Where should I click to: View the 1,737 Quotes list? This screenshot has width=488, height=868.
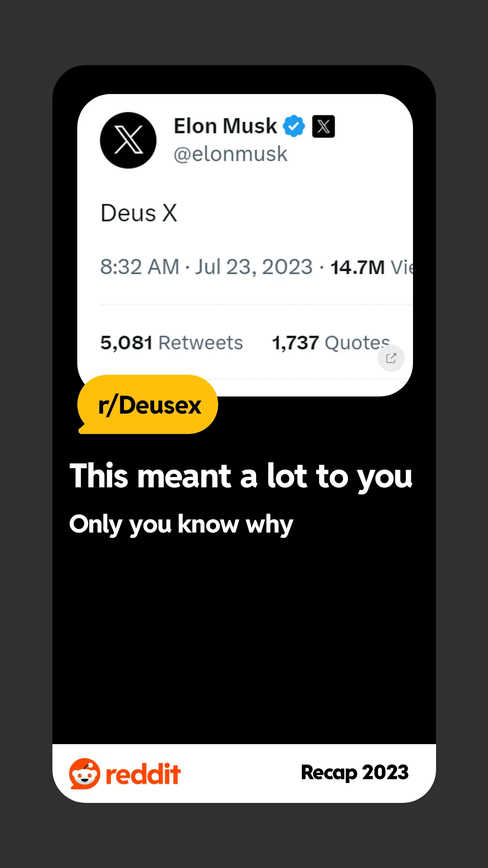coord(331,343)
